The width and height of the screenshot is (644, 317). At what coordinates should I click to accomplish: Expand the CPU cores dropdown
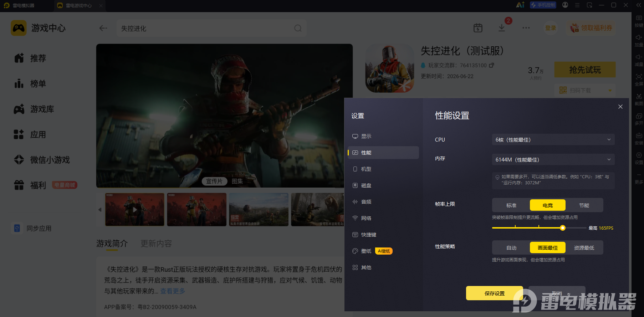coord(553,139)
